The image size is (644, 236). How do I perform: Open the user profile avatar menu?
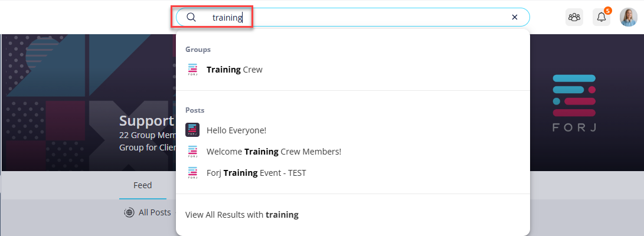(x=629, y=17)
